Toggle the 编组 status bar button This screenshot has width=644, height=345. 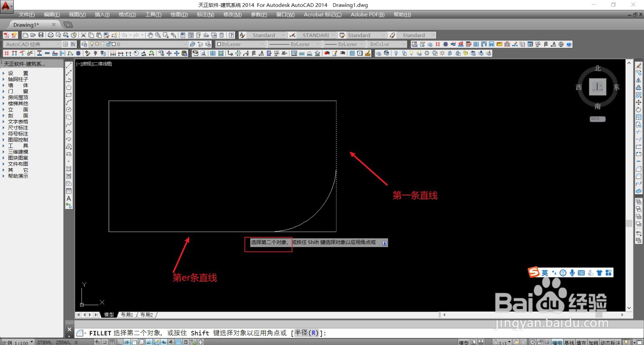coord(557,342)
